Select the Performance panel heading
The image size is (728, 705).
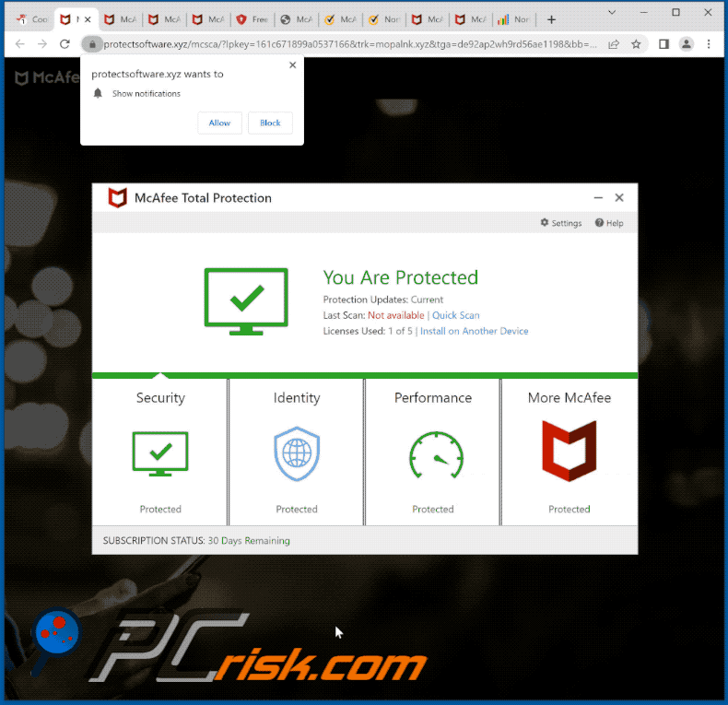(433, 398)
